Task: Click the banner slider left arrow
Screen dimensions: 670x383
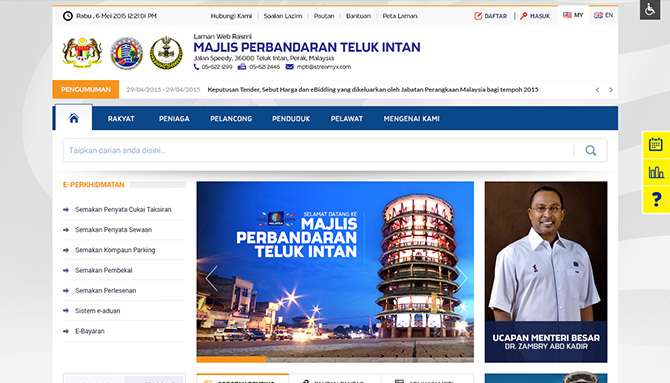Action: [212, 278]
